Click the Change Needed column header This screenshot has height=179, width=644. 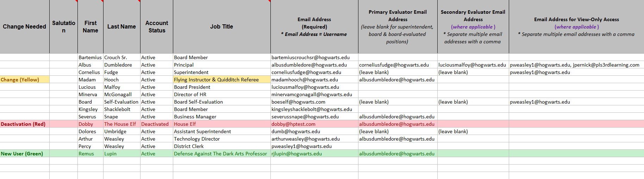pyautogui.click(x=25, y=27)
